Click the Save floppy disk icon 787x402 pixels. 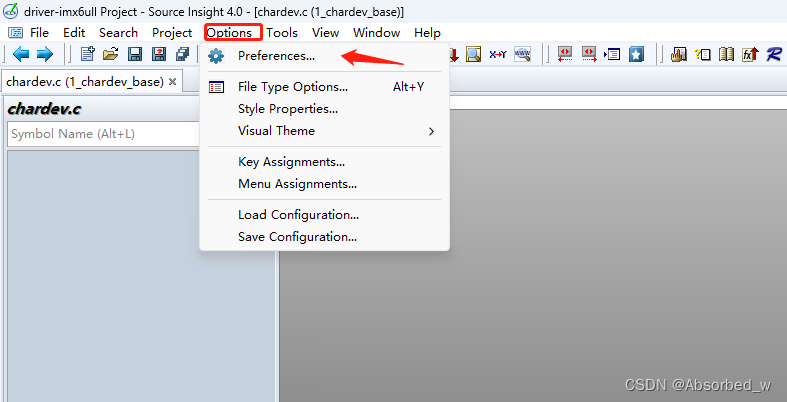(x=135, y=54)
